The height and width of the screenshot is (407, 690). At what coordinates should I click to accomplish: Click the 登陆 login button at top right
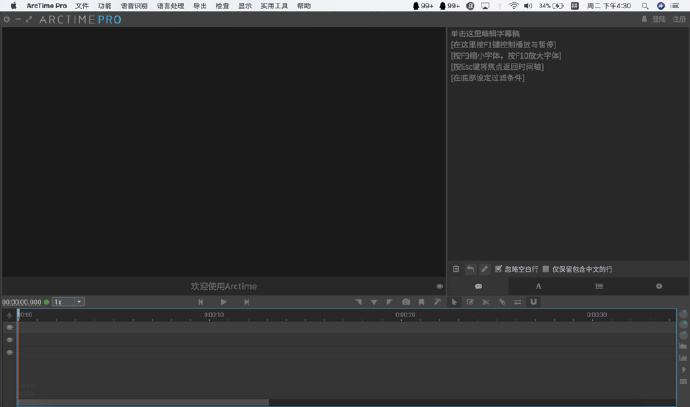coord(659,19)
